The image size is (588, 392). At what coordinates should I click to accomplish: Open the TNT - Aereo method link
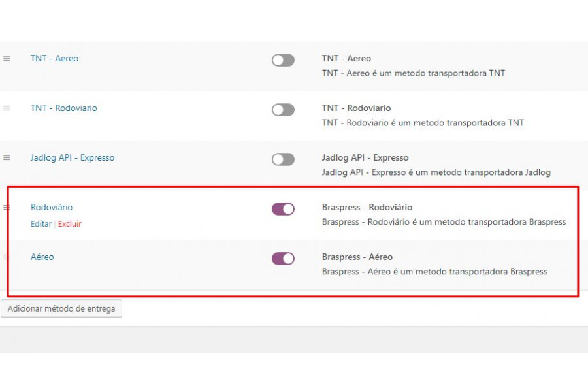54,59
